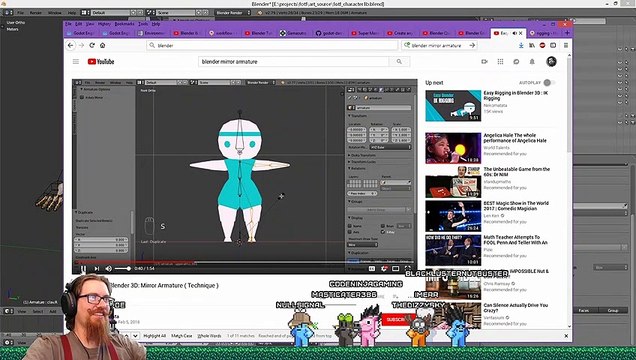Close the browser find bar
Screen dimensions: 636x360
click(x=566, y=336)
